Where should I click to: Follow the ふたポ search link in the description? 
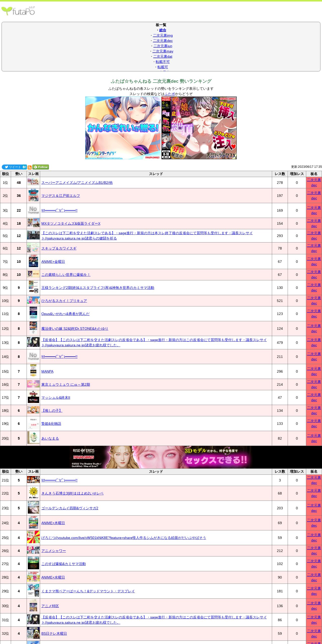pos(170,94)
